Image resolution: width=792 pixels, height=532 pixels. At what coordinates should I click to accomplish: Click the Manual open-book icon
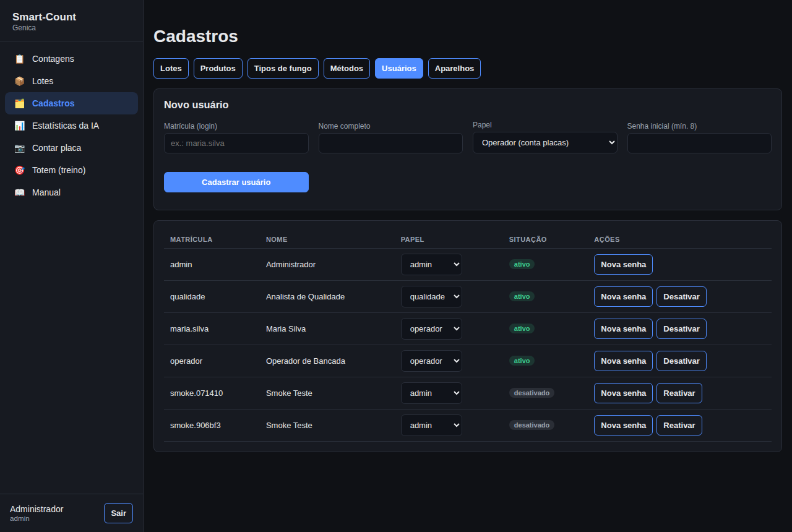coord(20,192)
